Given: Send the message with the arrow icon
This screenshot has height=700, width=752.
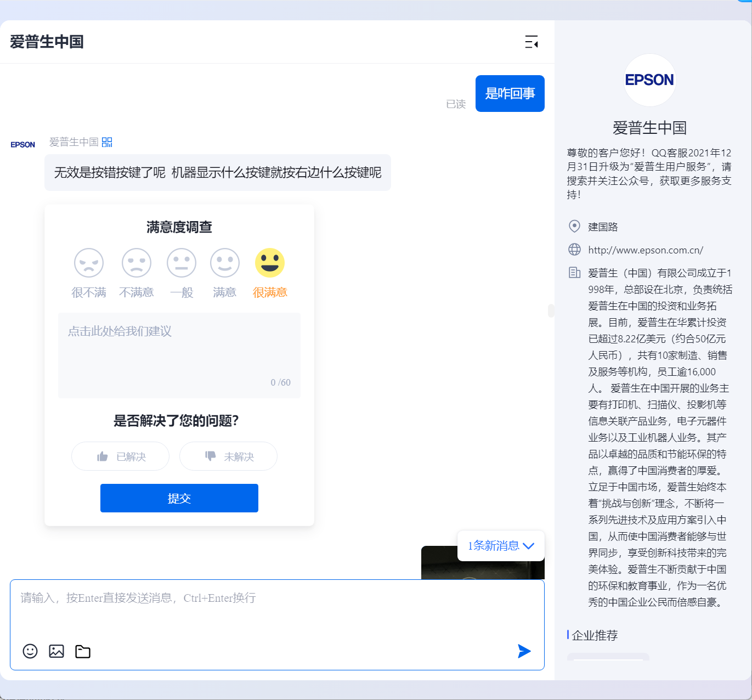Looking at the screenshot, I should pyautogui.click(x=524, y=651).
